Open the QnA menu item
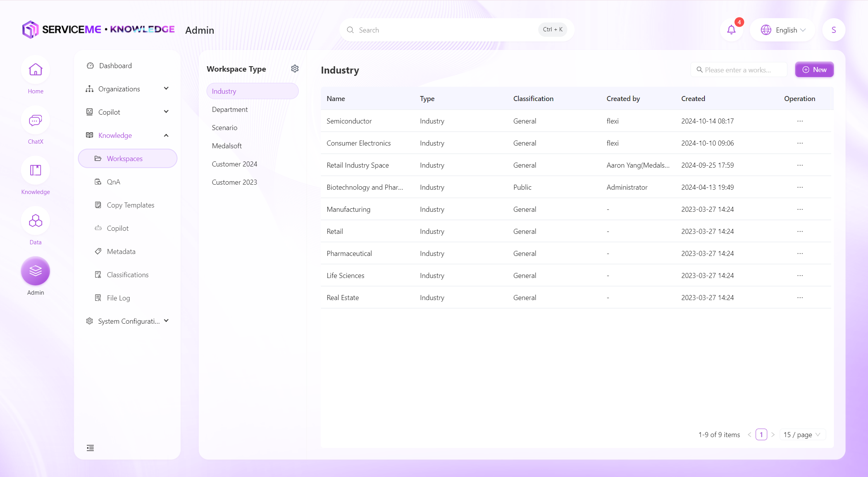This screenshot has width=868, height=477. click(127, 182)
